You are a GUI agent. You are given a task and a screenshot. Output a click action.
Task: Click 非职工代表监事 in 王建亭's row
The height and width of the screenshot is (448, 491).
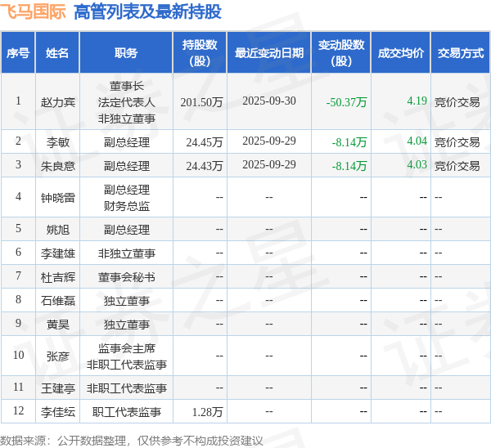click(127, 388)
